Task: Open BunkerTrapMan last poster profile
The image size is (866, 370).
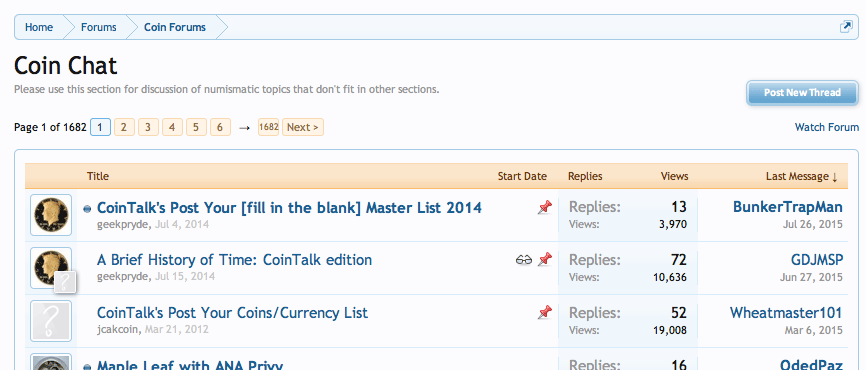Action: point(788,207)
